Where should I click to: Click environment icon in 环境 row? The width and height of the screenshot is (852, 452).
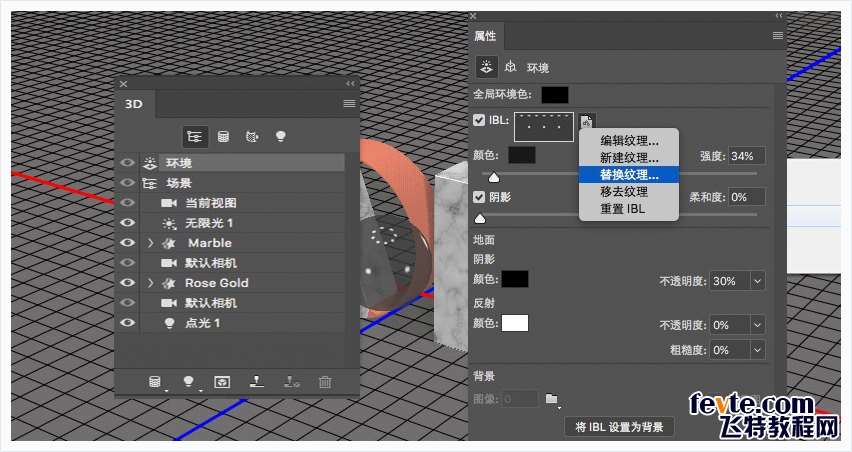(x=151, y=163)
